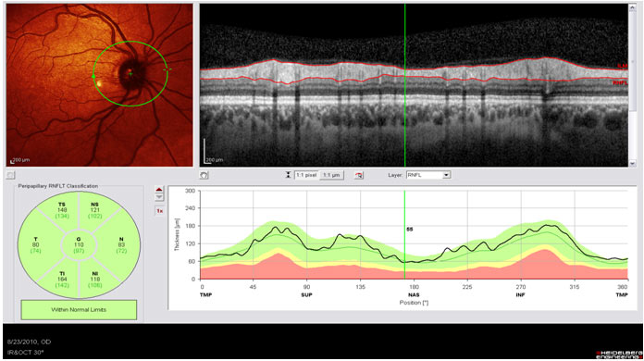The width and height of the screenshot is (644, 361).
Task: Click the gray down arrow beside thickness graph
Action: tap(159, 197)
